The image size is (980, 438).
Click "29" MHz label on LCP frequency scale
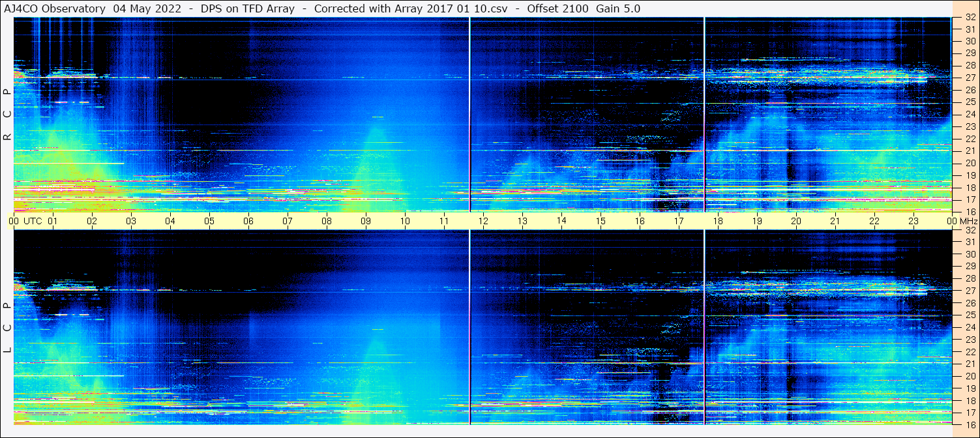(x=970, y=266)
